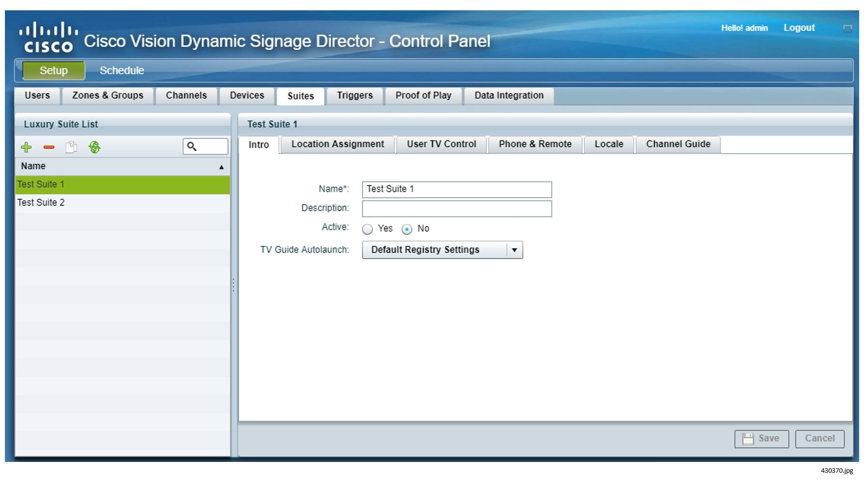Image resolution: width=868 pixels, height=485 pixels.
Task: Click the Setup button
Action: coord(54,71)
